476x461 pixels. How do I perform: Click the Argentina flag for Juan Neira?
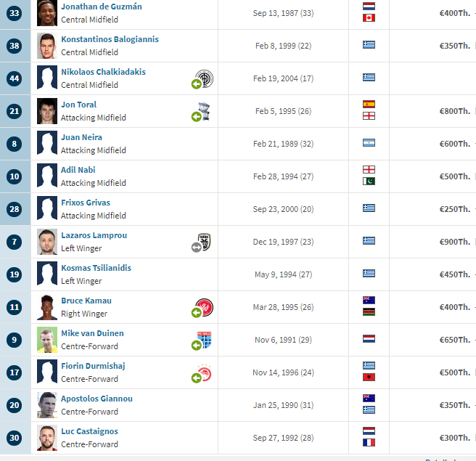[x=369, y=143]
